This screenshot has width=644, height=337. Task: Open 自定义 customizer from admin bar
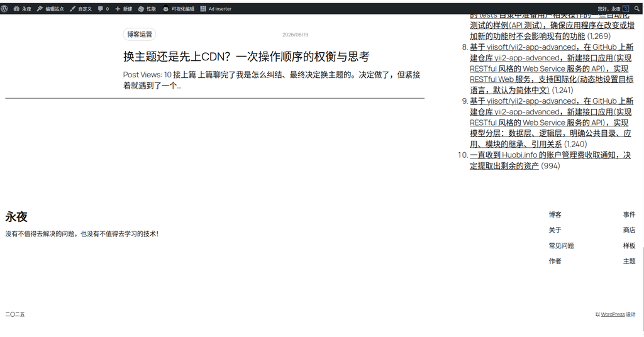tap(80, 9)
